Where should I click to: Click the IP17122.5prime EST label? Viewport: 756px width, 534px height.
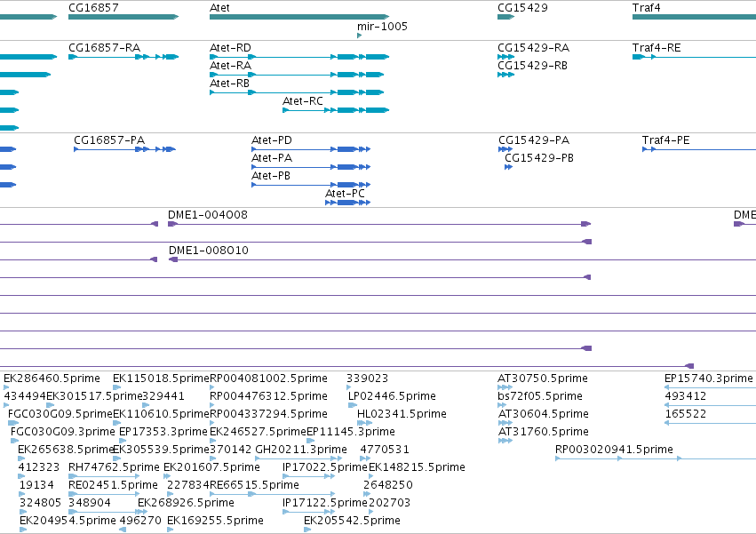(325, 503)
